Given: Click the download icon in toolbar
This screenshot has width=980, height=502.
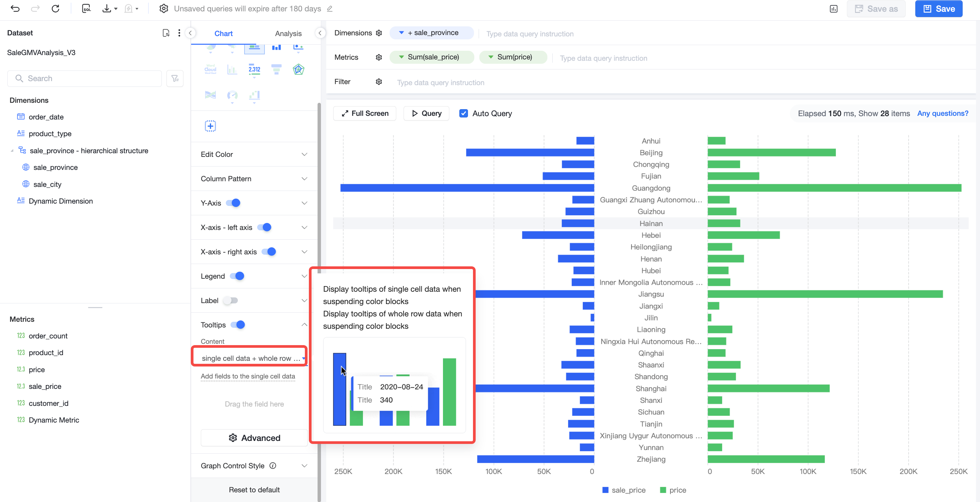Looking at the screenshot, I should coord(107,8).
